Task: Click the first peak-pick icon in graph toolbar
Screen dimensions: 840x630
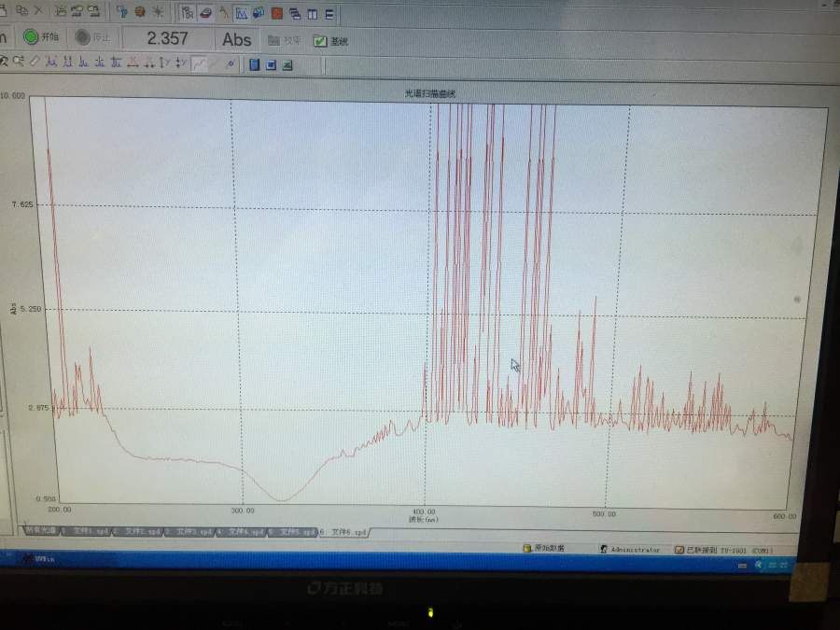Action: click(x=51, y=63)
